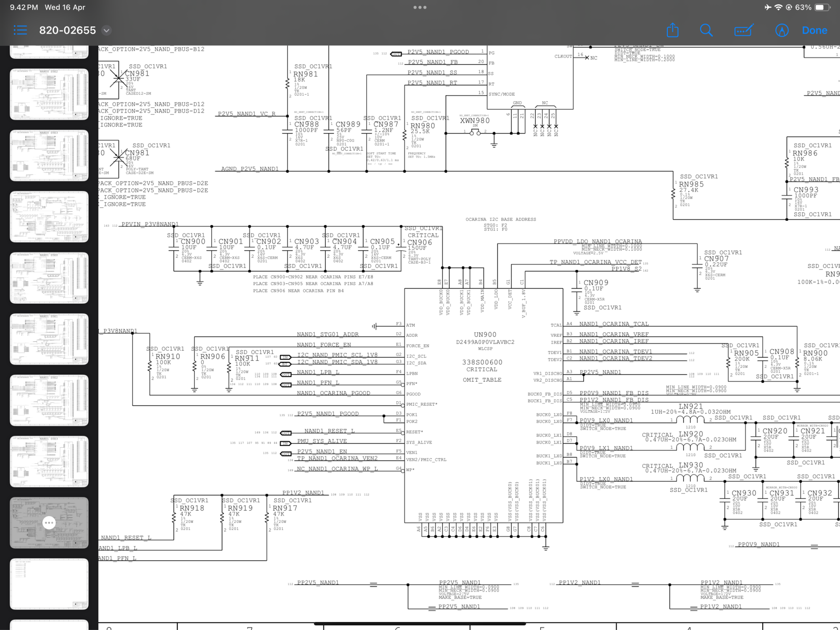Expand the chevron beside 820-02655 title
Image resolution: width=840 pixels, height=630 pixels.
[107, 30]
